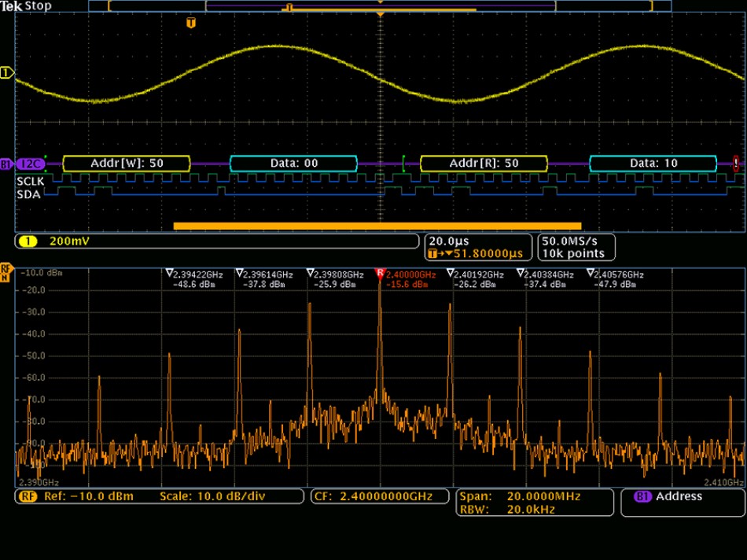Select the I2C bus label
747x560 pixels.
pos(31,164)
